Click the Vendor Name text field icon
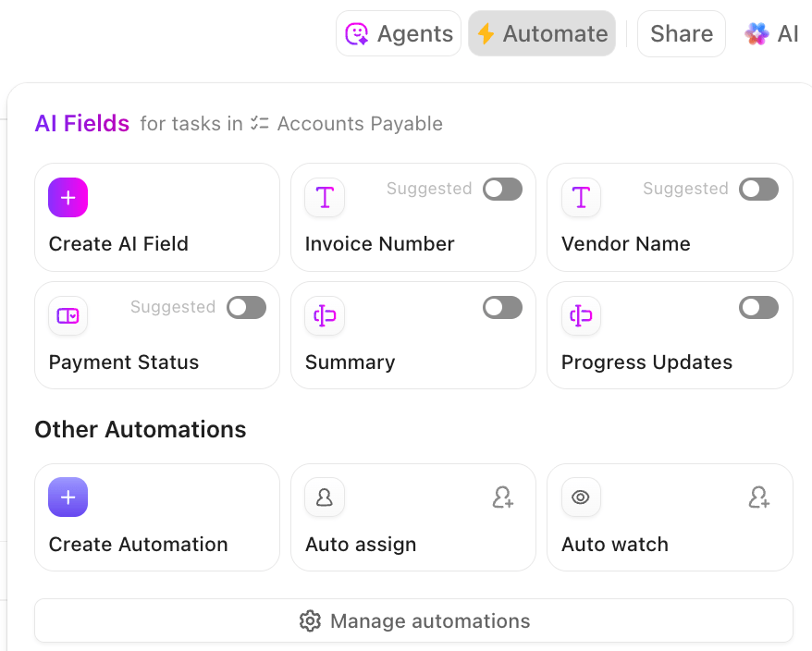 [x=581, y=197]
